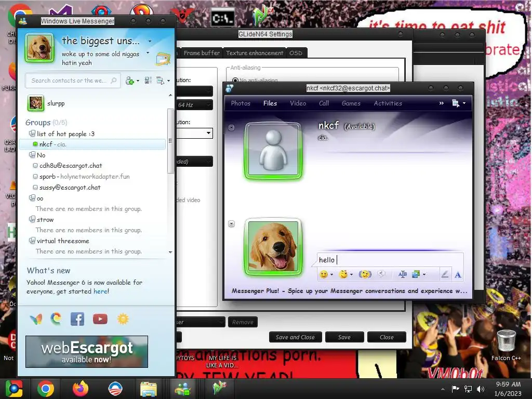Viewport: 532px width, 399px height.
Task: Open the Show menu icon in Messenger
Action: pos(161,81)
